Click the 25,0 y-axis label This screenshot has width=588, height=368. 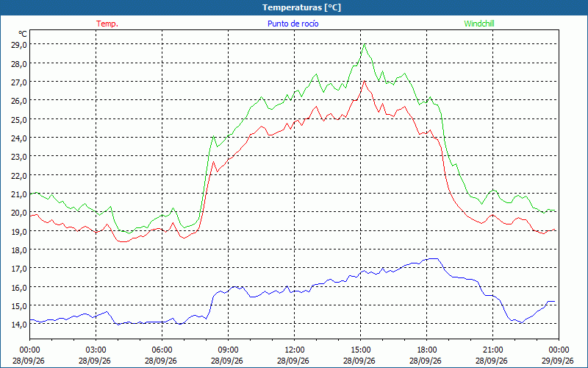(19, 119)
